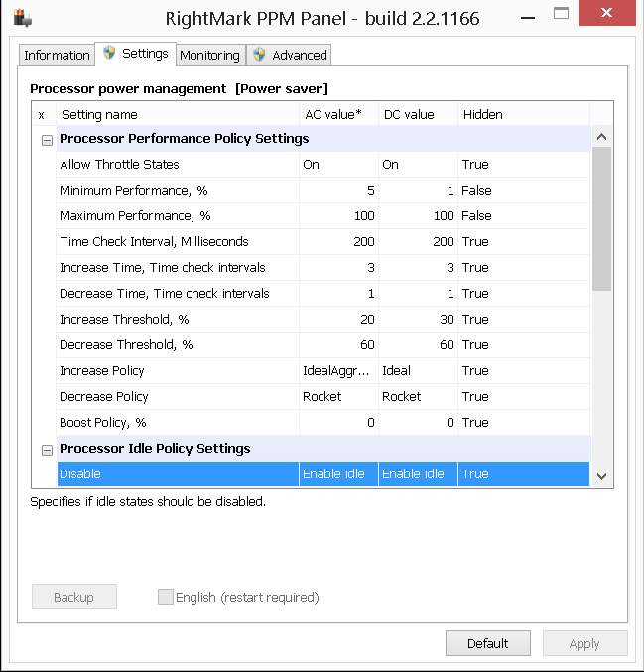Click DC value 30 for Increase Threshold
The height and width of the screenshot is (672, 644).
click(x=418, y=320)
